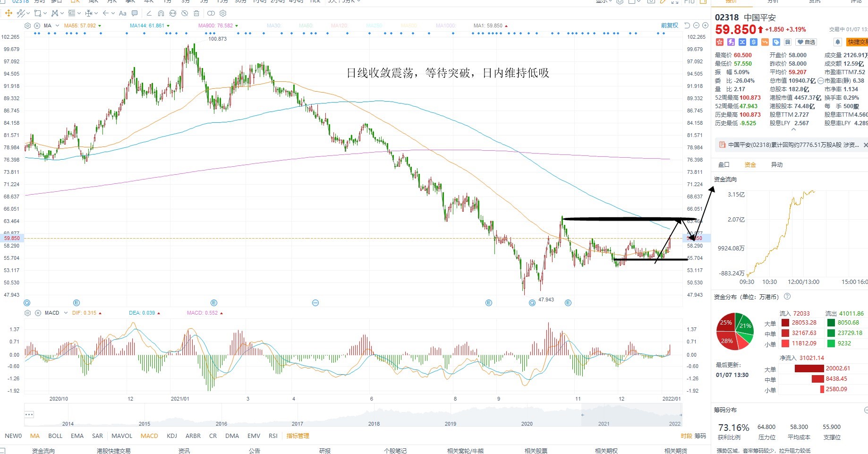
Task: Zoom in chart with plus button
Action: pyautogui.click(x=705, y=26)
